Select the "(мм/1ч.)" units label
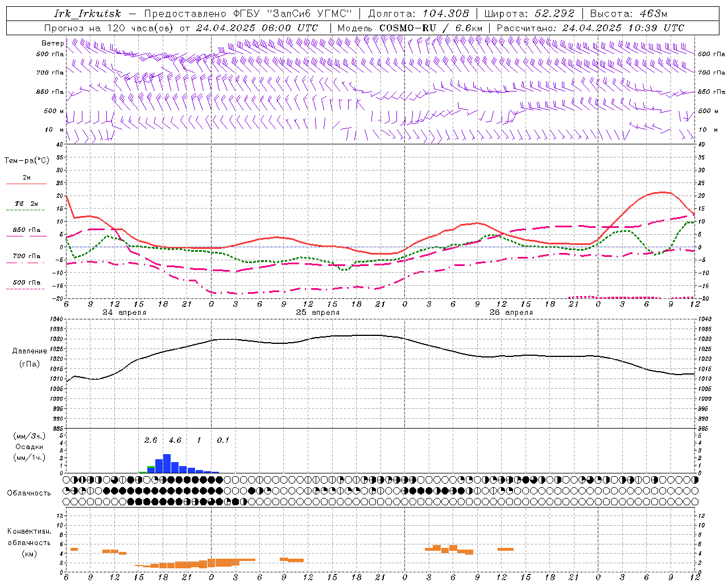728x582 pixels. click(29, 458)
